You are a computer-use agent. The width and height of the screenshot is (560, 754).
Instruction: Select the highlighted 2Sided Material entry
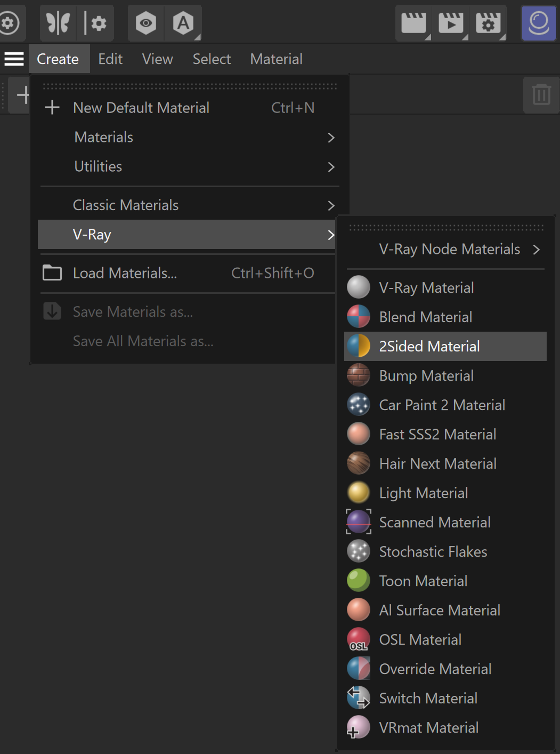[445, 347]
